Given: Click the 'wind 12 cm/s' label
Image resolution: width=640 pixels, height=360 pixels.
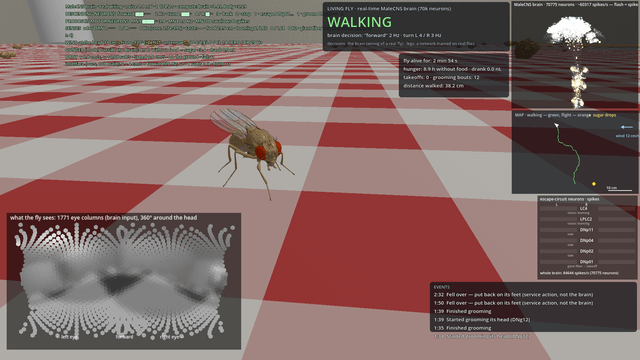Looking at the screenshot, I should (x=627, y=136).
